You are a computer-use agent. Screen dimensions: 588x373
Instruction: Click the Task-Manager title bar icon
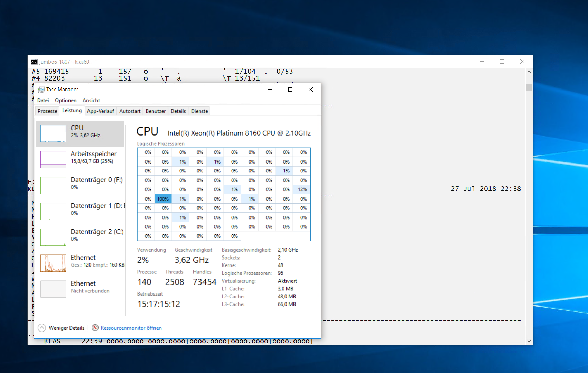[x=41, y=90]
